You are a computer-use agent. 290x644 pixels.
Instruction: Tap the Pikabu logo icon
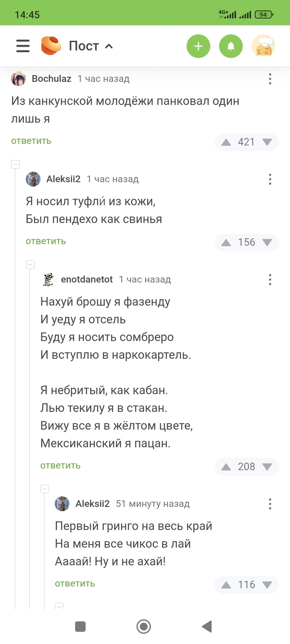pos(51,46)
